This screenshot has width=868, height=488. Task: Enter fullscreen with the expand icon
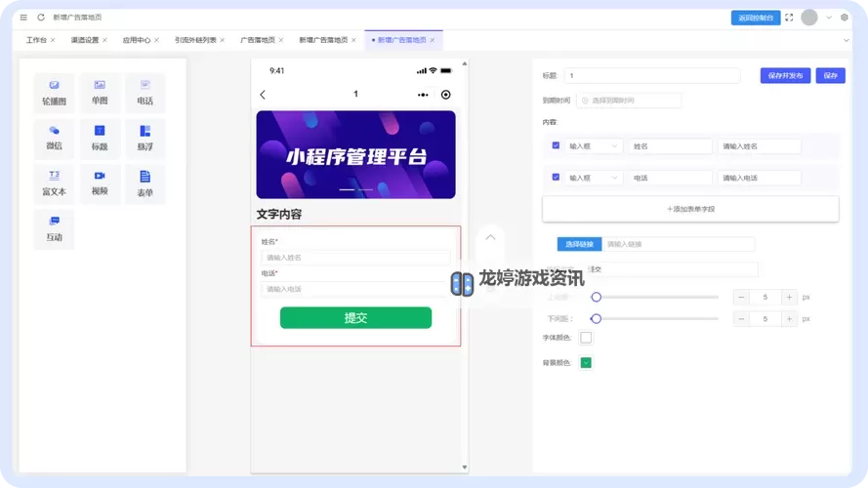pos(789,18)
